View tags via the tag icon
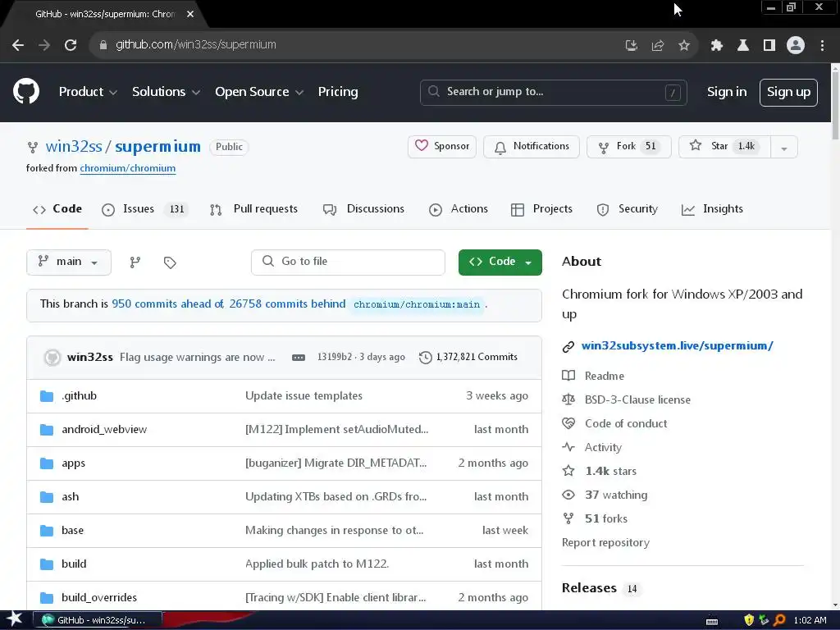 tap(170, 262)
